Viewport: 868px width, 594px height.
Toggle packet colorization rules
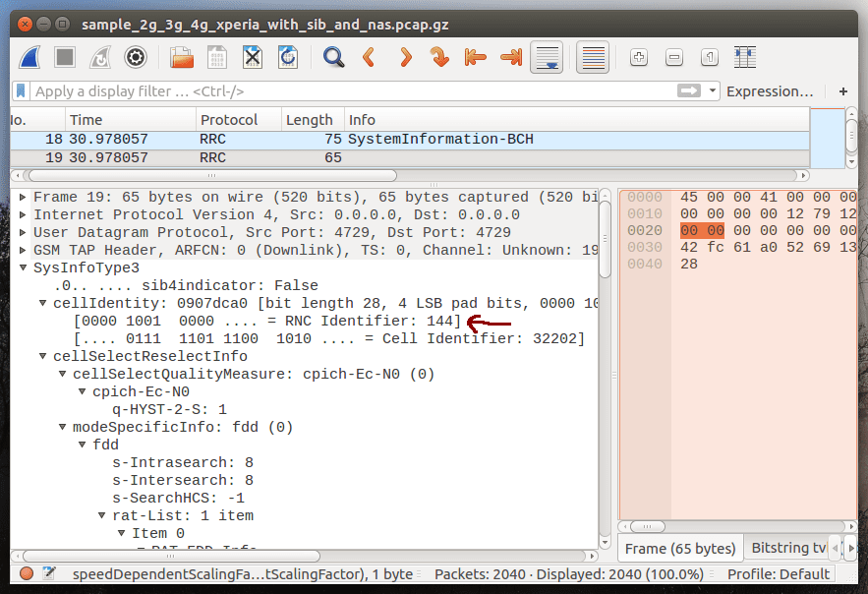[x=592, y=57]
